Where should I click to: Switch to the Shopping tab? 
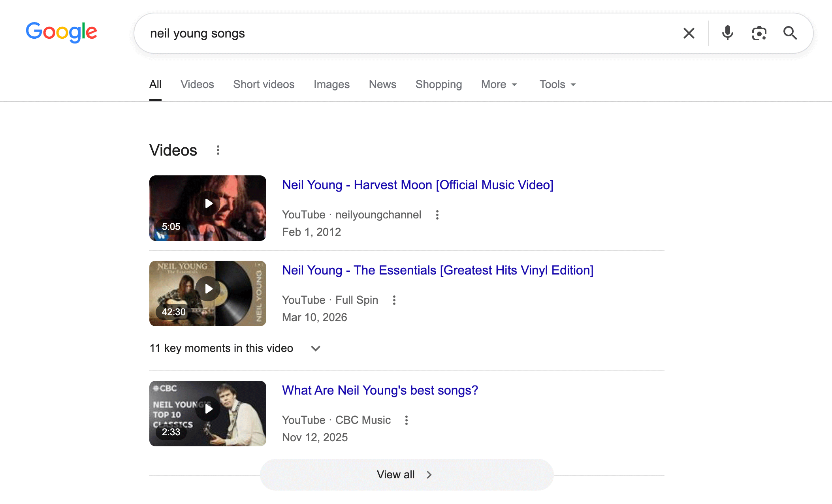[439, 85]
